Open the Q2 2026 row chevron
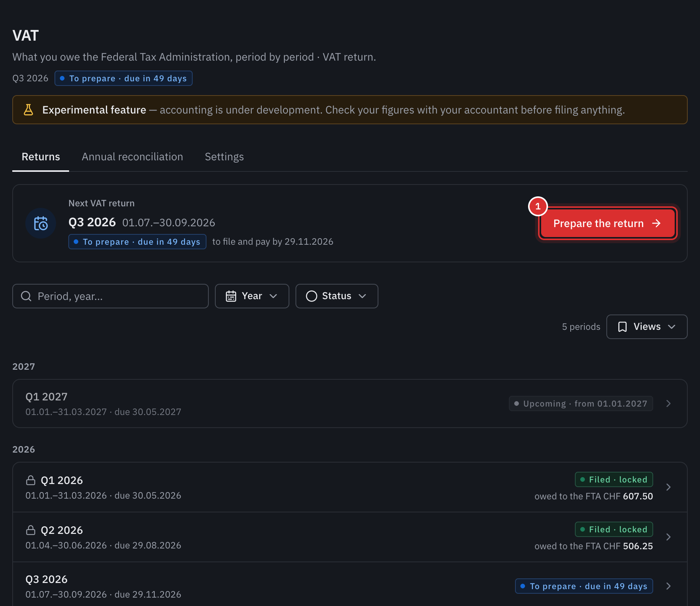The image size is (700, 606). tap(669, 537)
